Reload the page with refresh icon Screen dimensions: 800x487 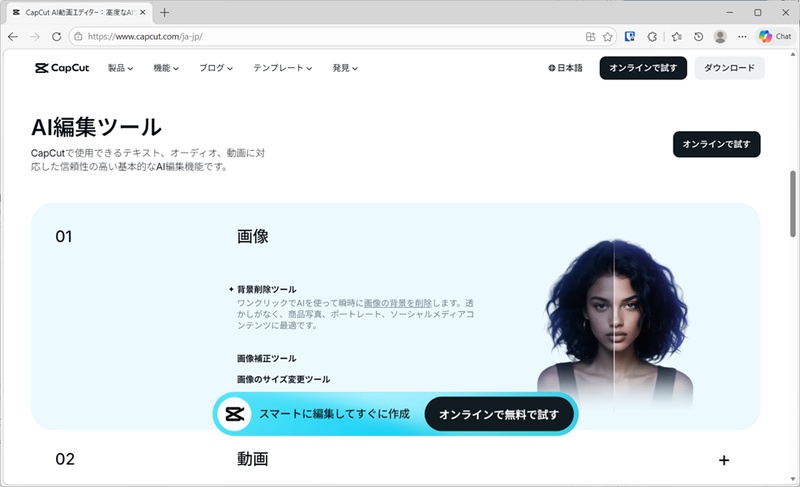point(57,37)
